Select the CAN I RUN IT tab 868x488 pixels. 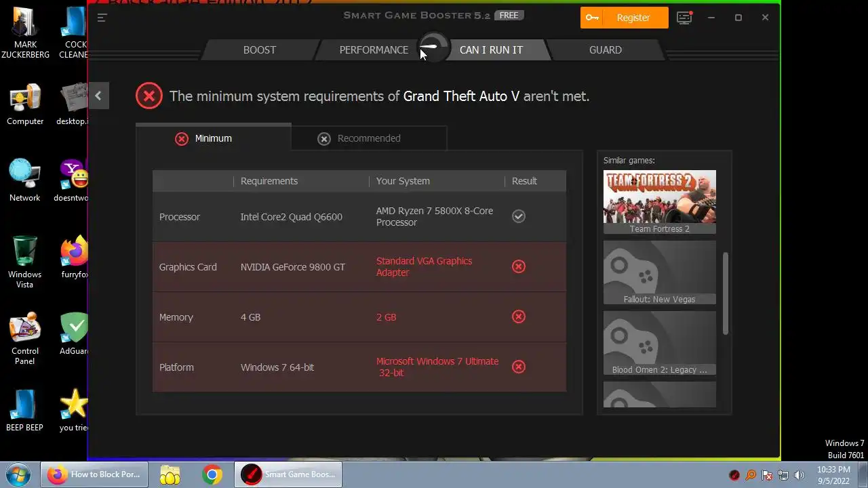click(491, 49)
